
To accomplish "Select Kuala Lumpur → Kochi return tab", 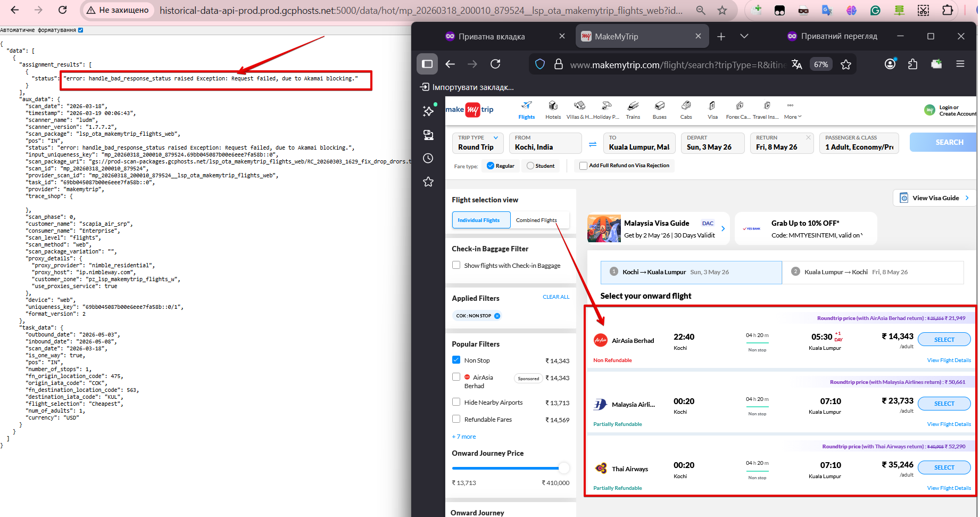I will pos(873,272).
